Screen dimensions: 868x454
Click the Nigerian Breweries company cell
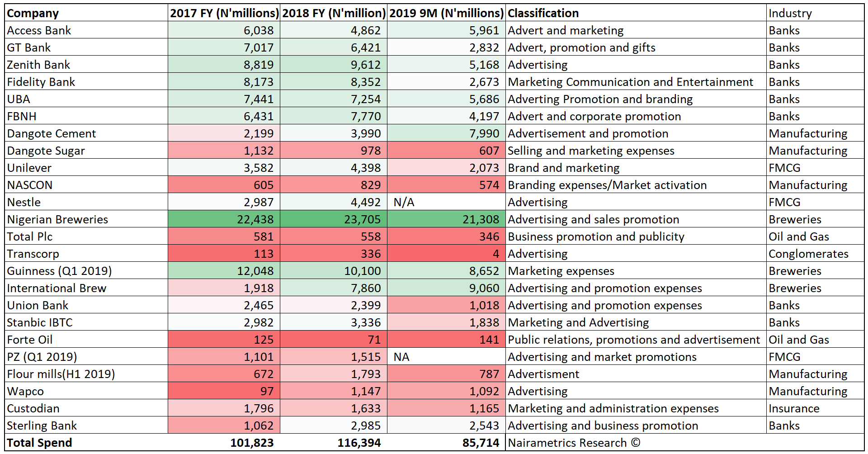86,219
